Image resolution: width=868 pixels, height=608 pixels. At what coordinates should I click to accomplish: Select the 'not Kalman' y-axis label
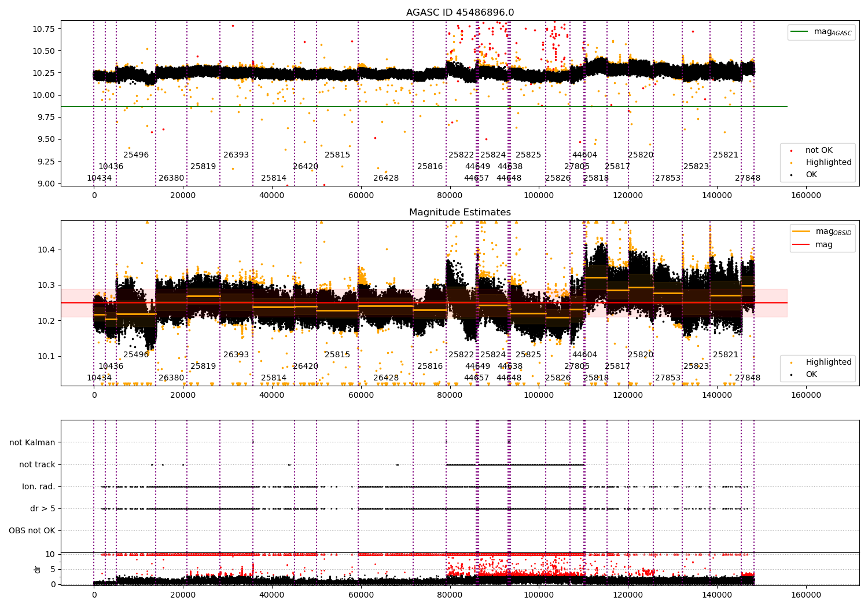(32, 442)
